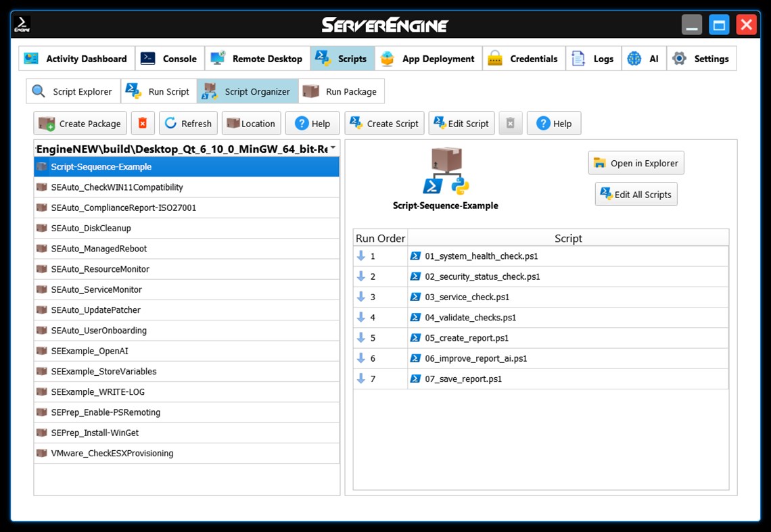Image resolution: width=771 pixels, height=532 pixels.
Task: Open the Credentials padlock icon
Action: [x=495, y=58]
